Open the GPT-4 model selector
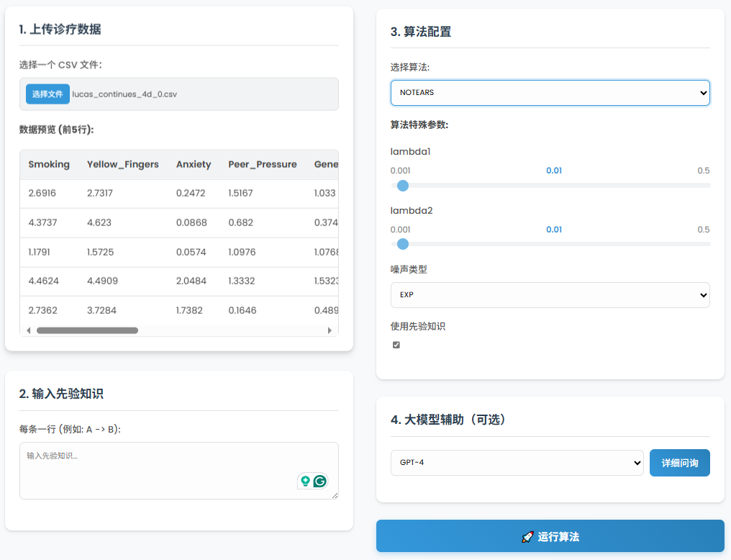 [517, 463]
